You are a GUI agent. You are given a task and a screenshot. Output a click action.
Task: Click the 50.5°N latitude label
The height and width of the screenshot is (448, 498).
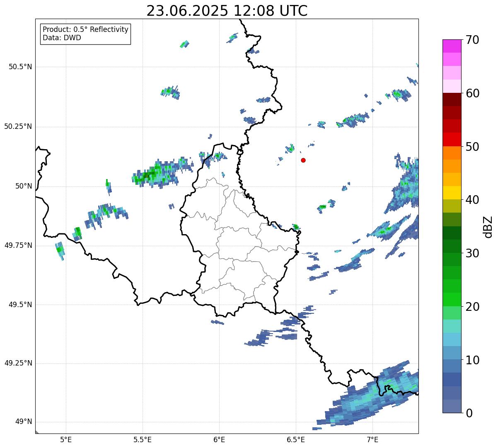[20, 67]
